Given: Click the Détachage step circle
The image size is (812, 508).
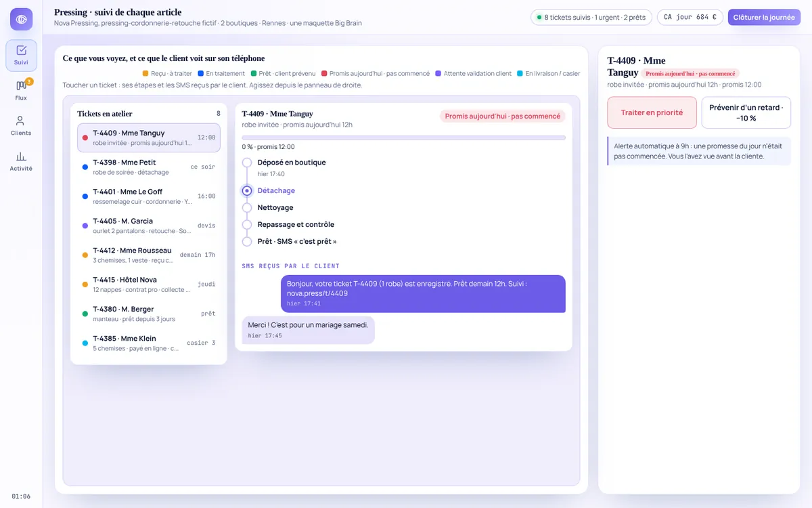Looking at the screenshot, I should pos(247,191).
